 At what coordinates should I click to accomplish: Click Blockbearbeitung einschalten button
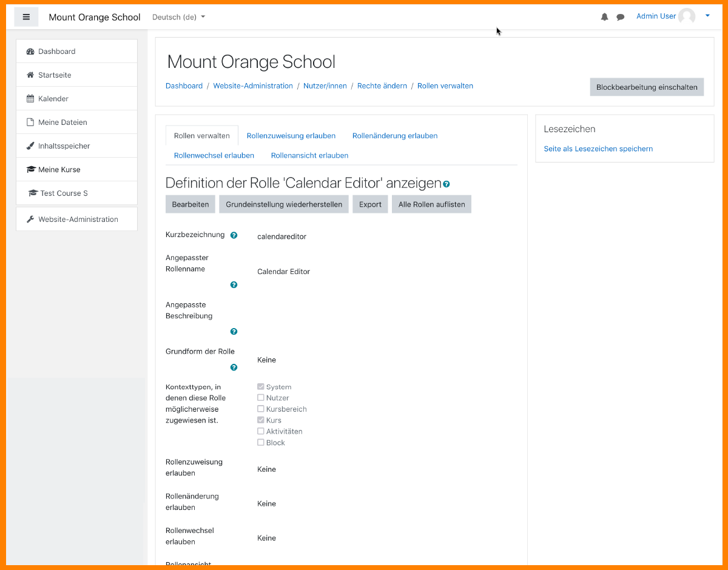point(647,87)
